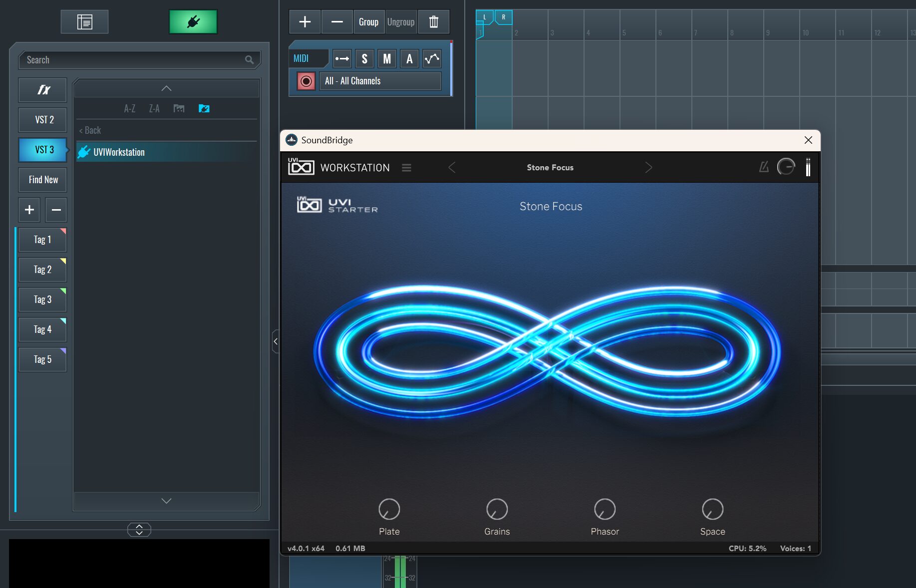Viewport: 916px width, 588px height.
Task: Click the SoundBridge title bar icon
Action: point(292,140)
